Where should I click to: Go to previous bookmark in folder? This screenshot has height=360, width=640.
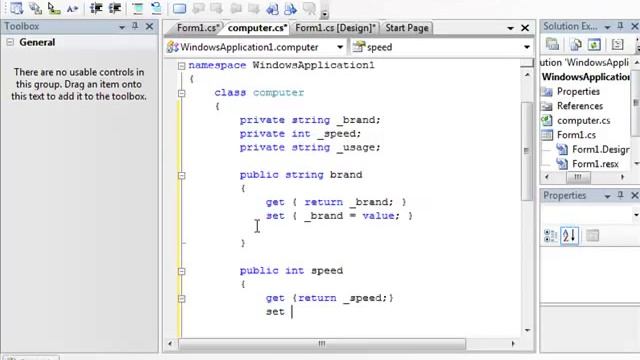[236, 8]
